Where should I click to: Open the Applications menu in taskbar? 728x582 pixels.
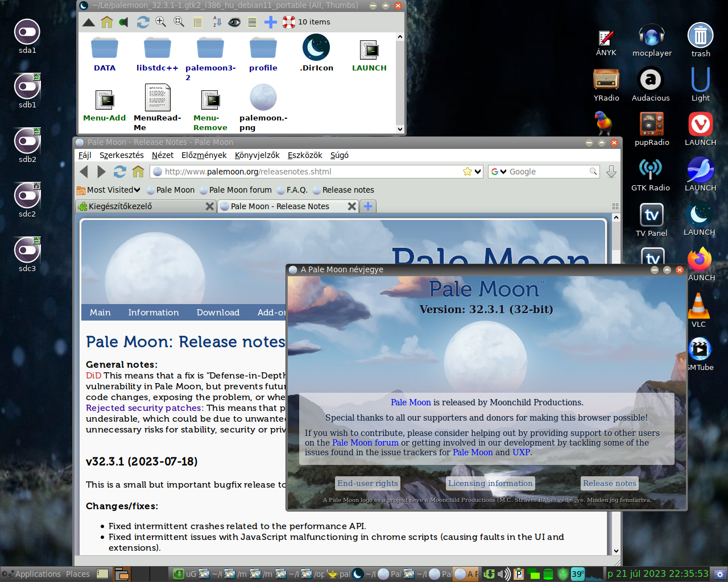(x=32, y=574)
